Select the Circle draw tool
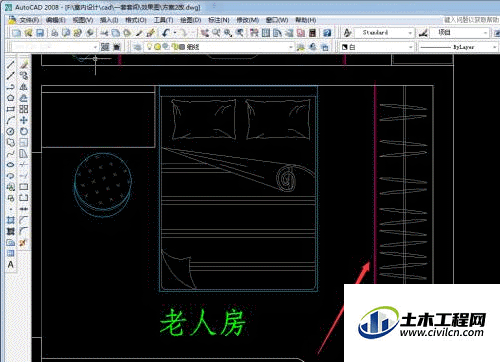The width and height of the screenshot is (500, 362). (x=10, y=131)
